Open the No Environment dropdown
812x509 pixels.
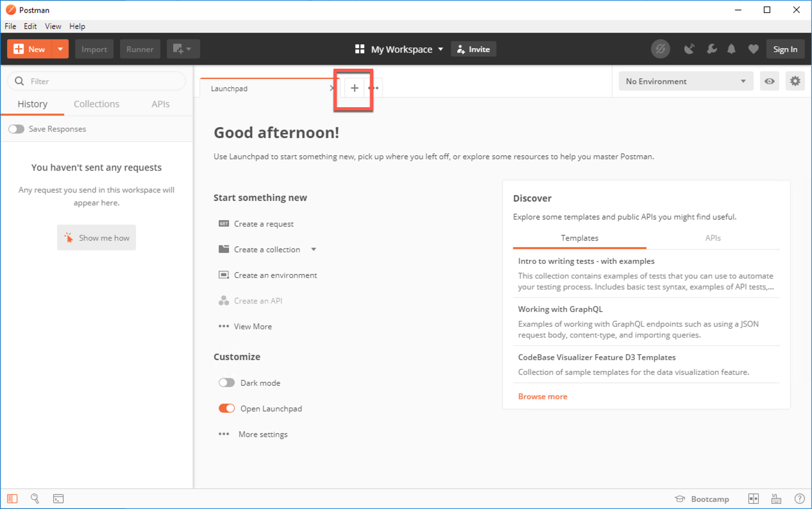(x=686, y=82)
